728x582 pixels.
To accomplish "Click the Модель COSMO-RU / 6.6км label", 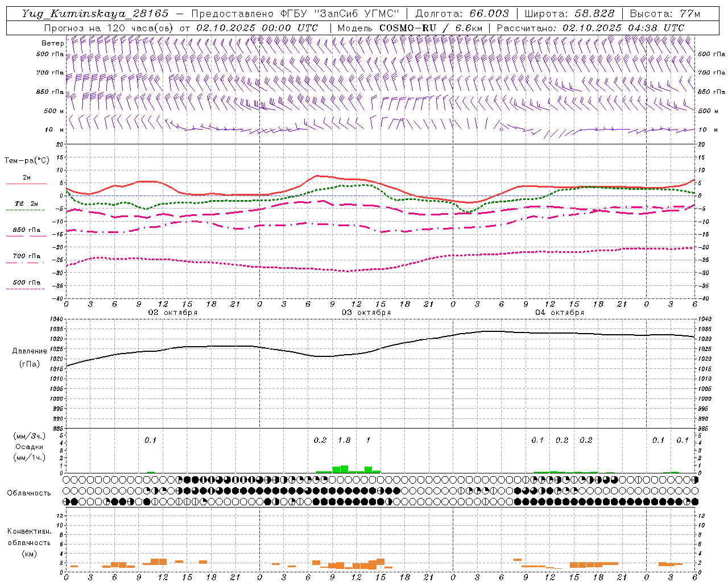I will coord(410,28).
